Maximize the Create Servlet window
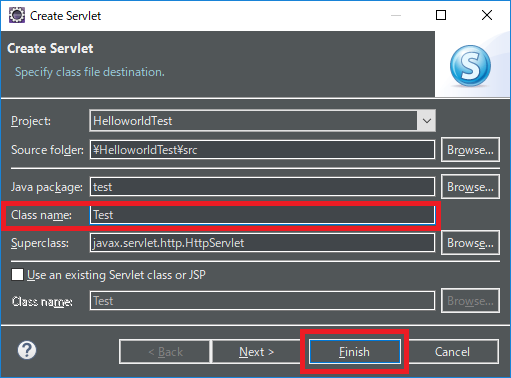This screenshot has width=511, height=378. [441, 15]
